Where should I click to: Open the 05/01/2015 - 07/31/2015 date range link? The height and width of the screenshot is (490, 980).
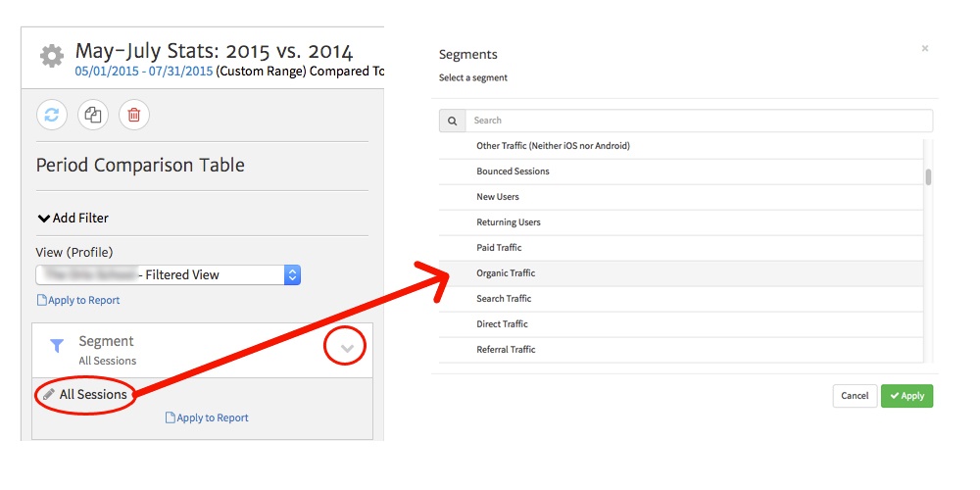pyautogui.click(x=143, y=71)
